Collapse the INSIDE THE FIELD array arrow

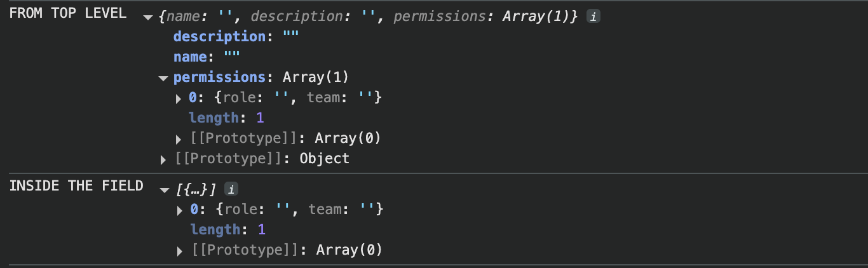click(x=163, y=189)
